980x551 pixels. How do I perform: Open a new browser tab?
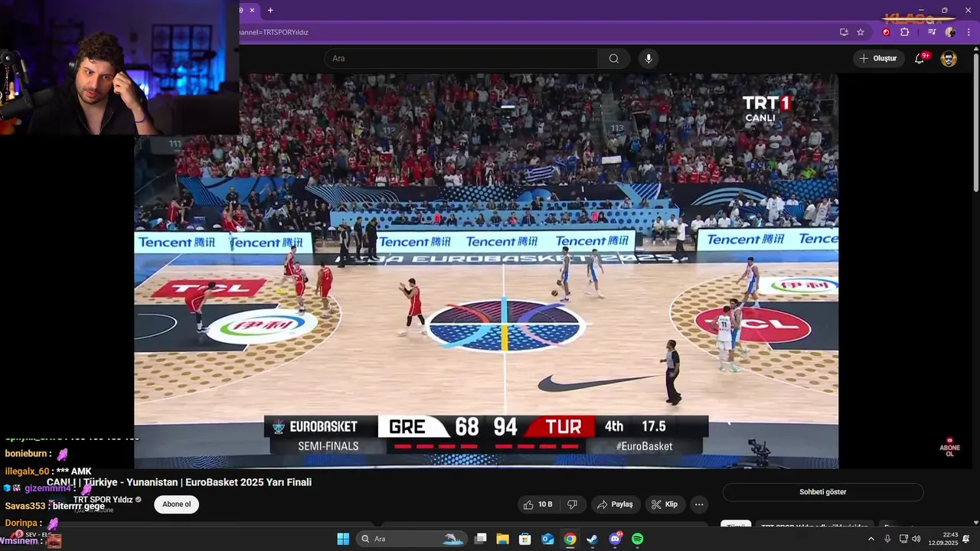270,10
